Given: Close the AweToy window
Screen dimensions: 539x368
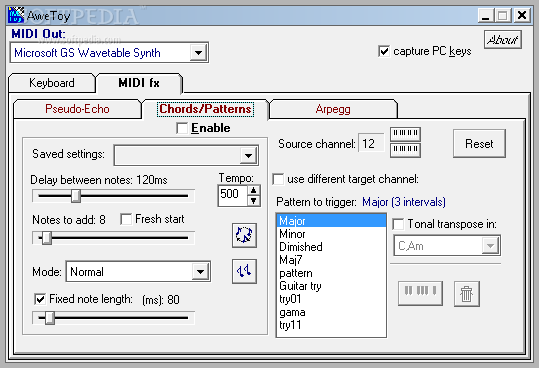Looking at the screenshot, I should tap(522, 15).
